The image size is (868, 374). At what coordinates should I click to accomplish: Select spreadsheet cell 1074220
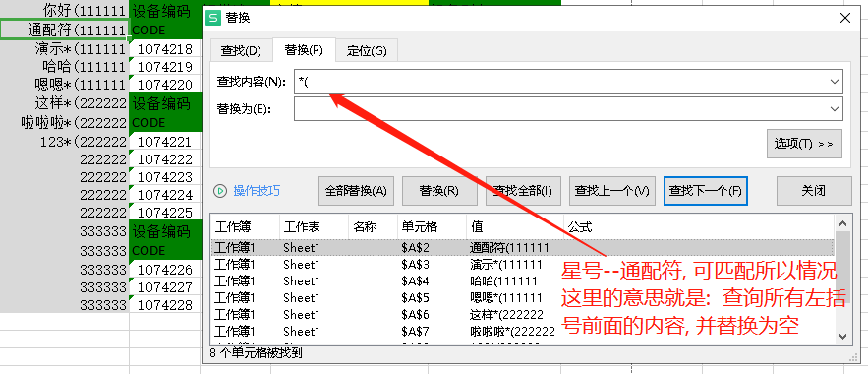click(x=165, y=85)
